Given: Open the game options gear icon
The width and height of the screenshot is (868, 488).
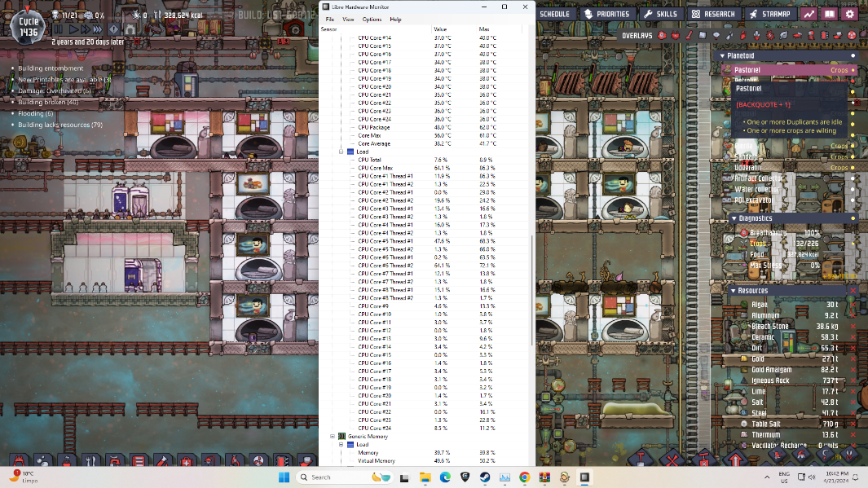Looking at the screenshot, I should 851,14.
